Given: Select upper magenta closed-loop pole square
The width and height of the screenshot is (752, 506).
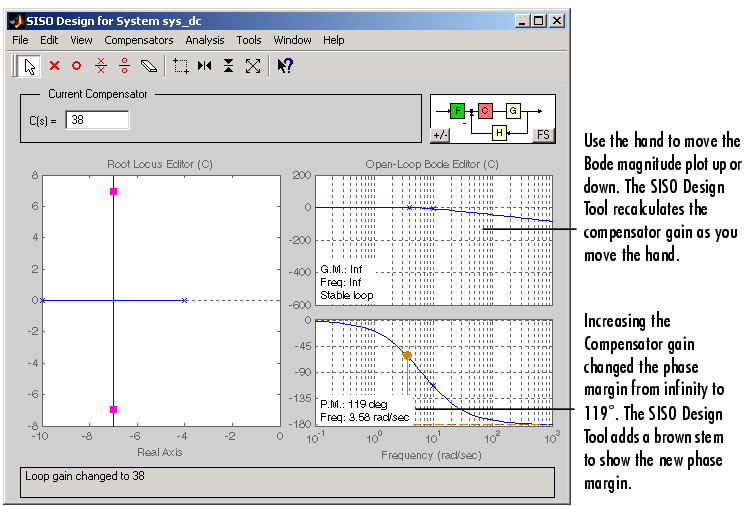Looking at the screenshot, I should pos(113,191).
